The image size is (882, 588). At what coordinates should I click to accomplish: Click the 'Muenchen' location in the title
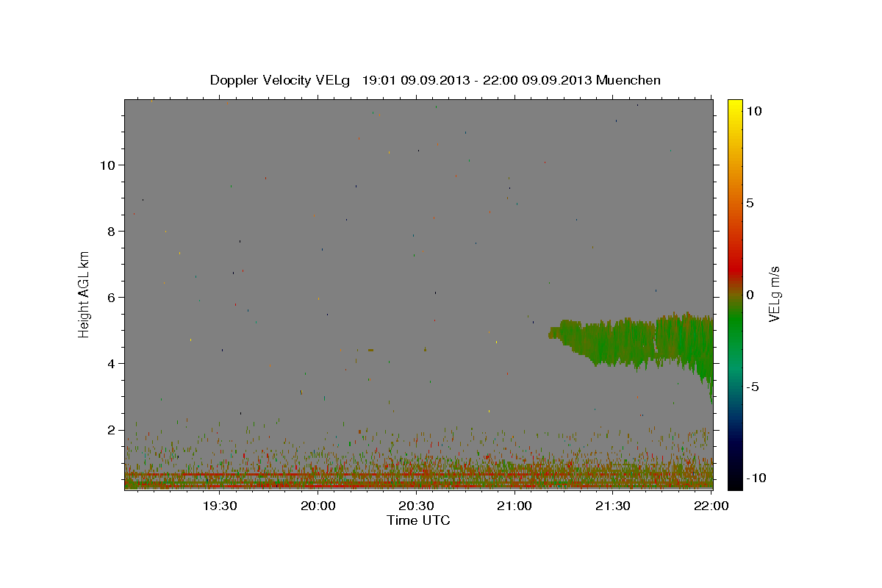click(x=628, y=80)
